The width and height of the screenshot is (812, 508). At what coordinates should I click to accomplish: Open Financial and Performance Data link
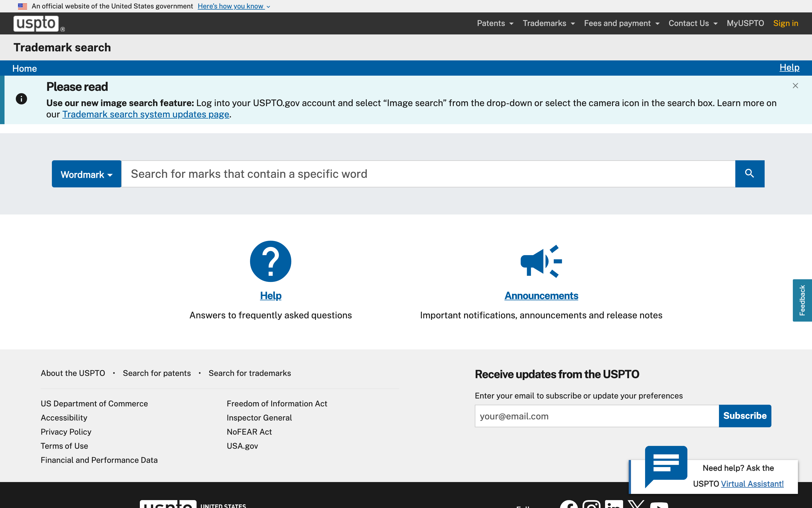(99, 460)
